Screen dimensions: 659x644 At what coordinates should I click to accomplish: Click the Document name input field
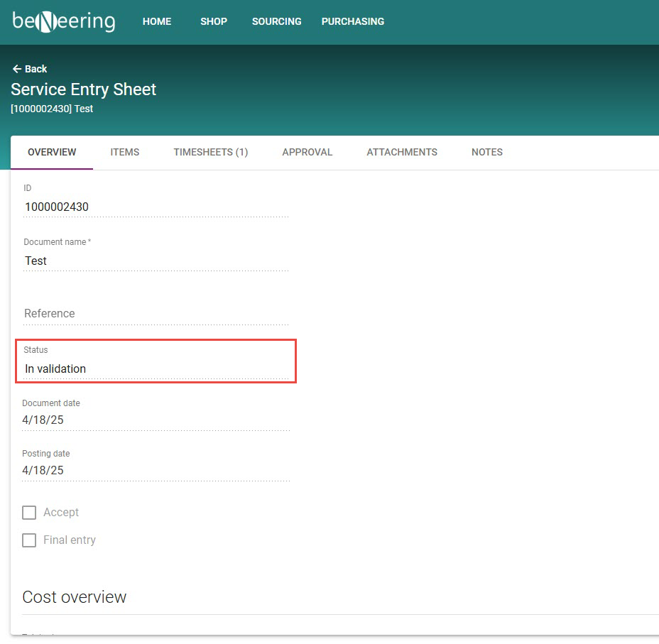pos(156,261)
